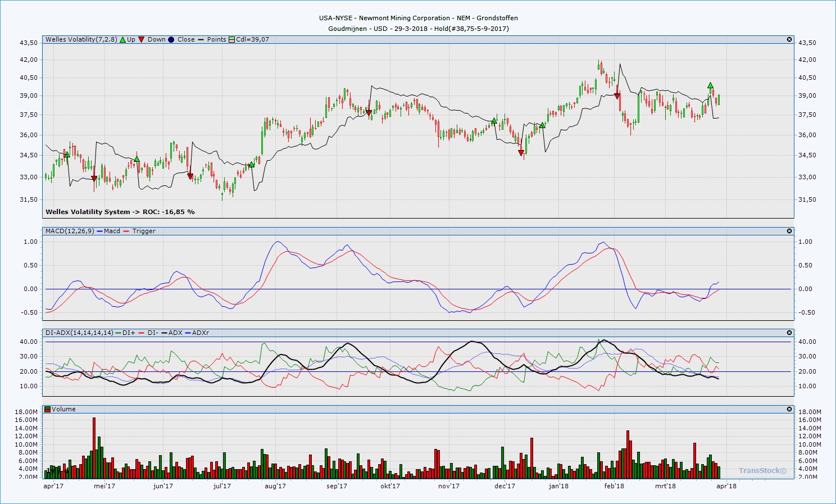Click green Up signal arrow in late March 2018
The width and height of the screenshot is (836, 504).
(x=711, y=85)
